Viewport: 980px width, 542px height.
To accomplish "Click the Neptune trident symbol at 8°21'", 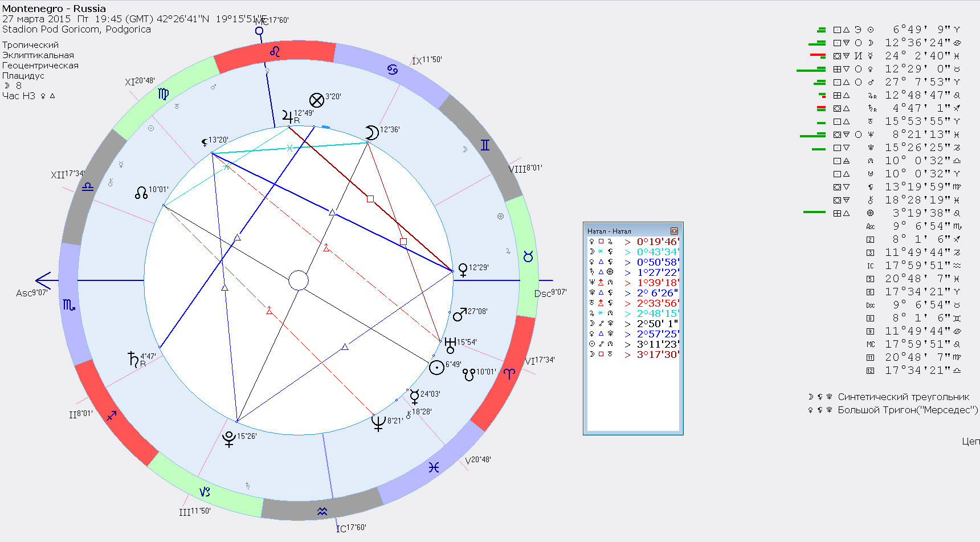I will point(378,422).
